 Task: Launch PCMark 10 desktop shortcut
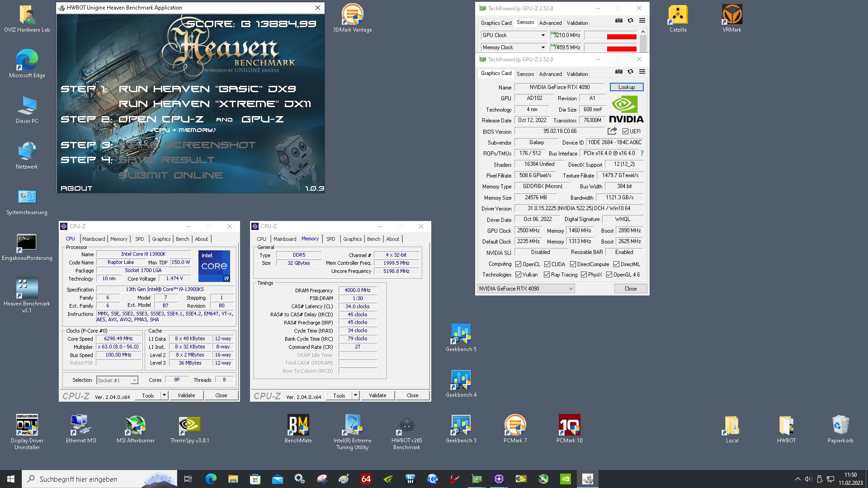click(569, 429)
